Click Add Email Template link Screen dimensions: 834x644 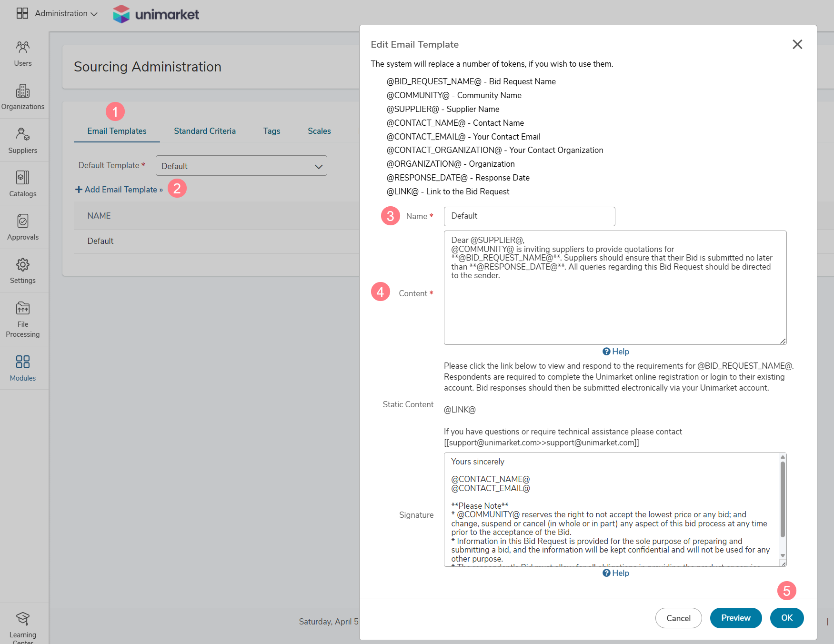[119, 190]
